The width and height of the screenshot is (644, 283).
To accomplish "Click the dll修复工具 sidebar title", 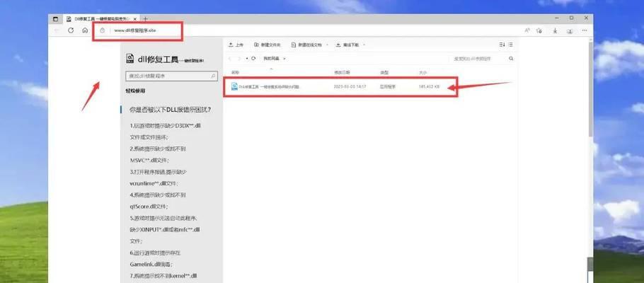I will [158, 59].
